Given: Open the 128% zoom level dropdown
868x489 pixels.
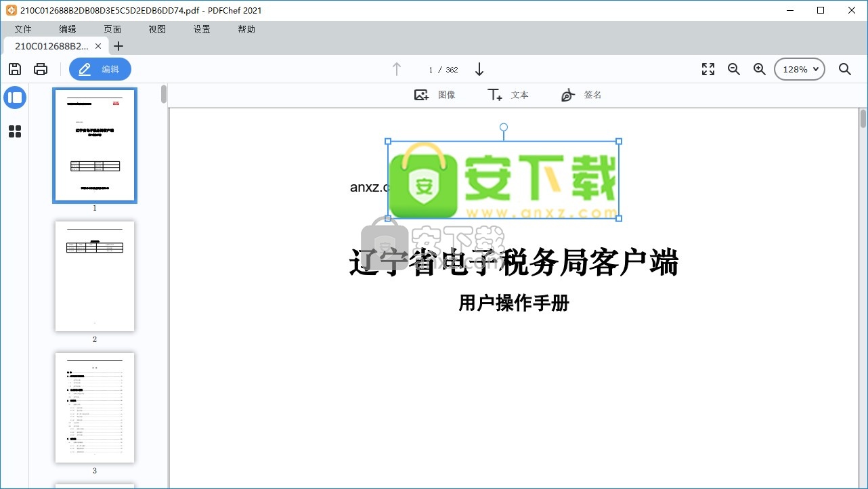Looking at the screenshot, I should [x=800, y=69].
